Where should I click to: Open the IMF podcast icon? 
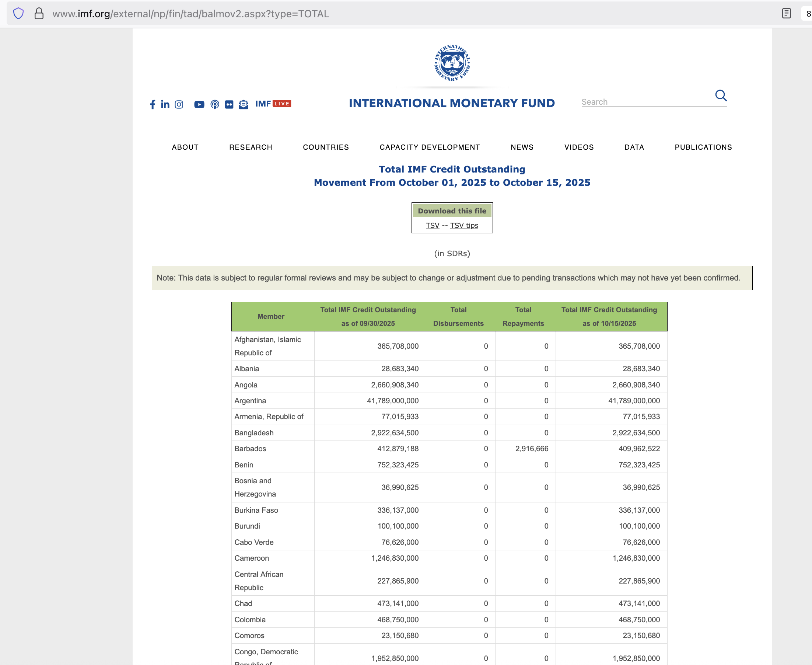coord(215,104)
